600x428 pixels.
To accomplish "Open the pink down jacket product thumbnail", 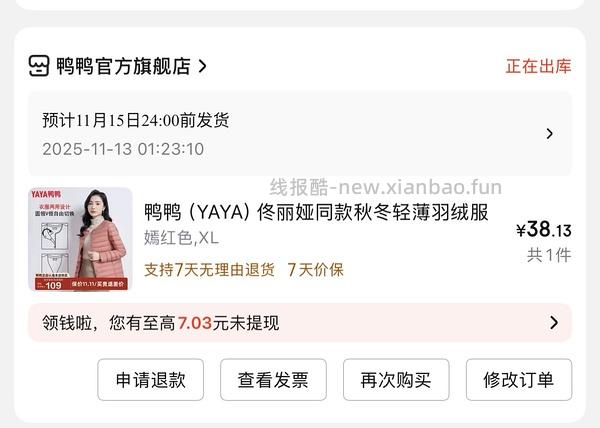I will pos(80,239).
